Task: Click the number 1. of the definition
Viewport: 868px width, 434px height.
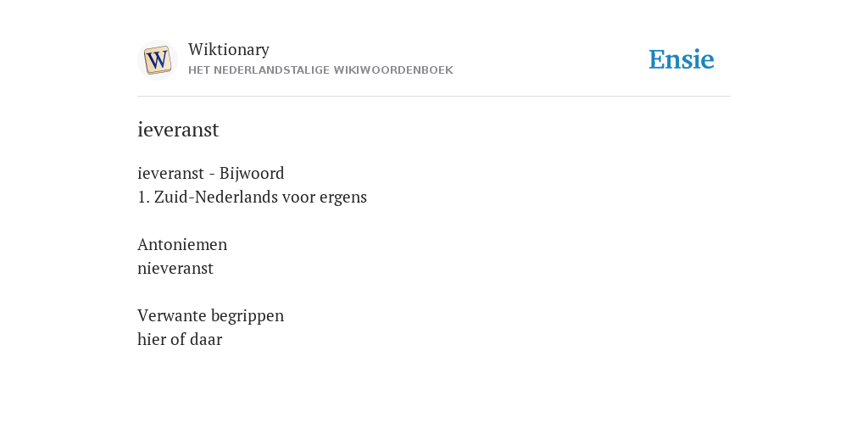Action: point(143,197)
